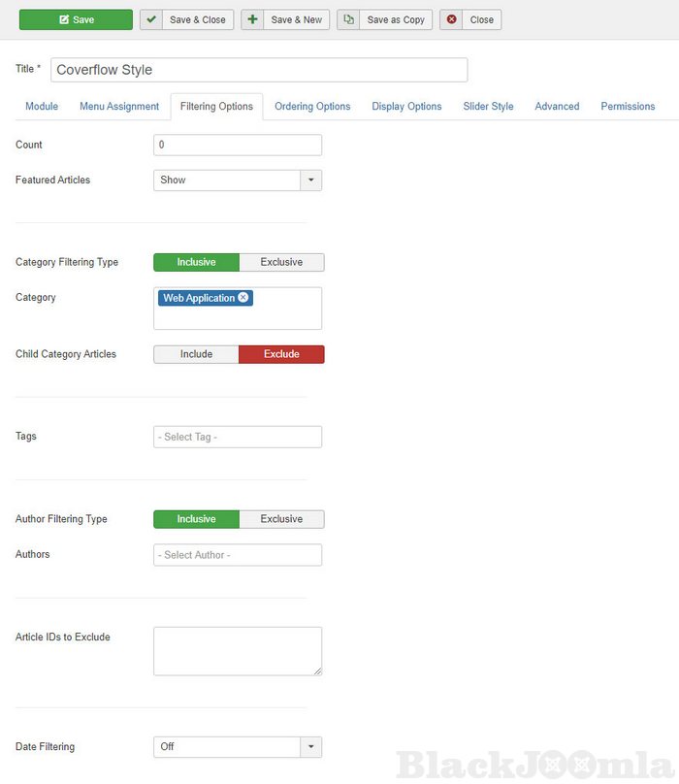Click the Article IDs to Exclude textarea
The image size is (679, 784).
tap(238, 650)
